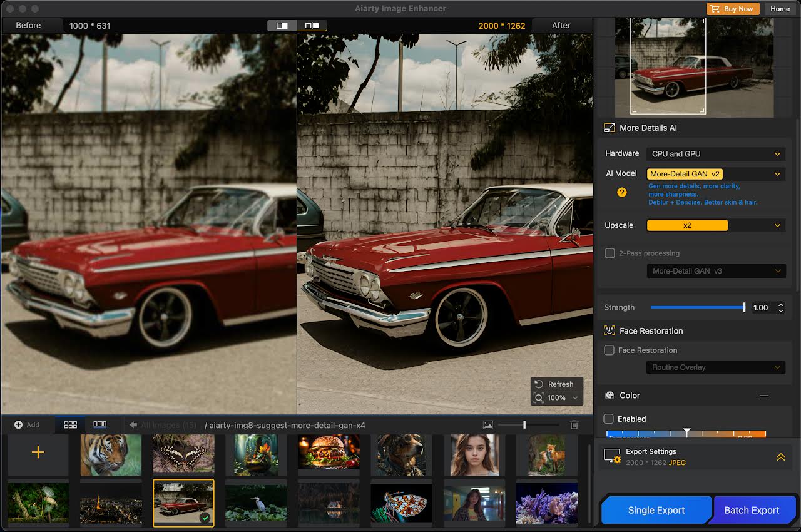Image resolution: width=801 pixels, height=532 pixels.
Task: Enable the Face Restoration checkbox
Action: click(610, 350)
